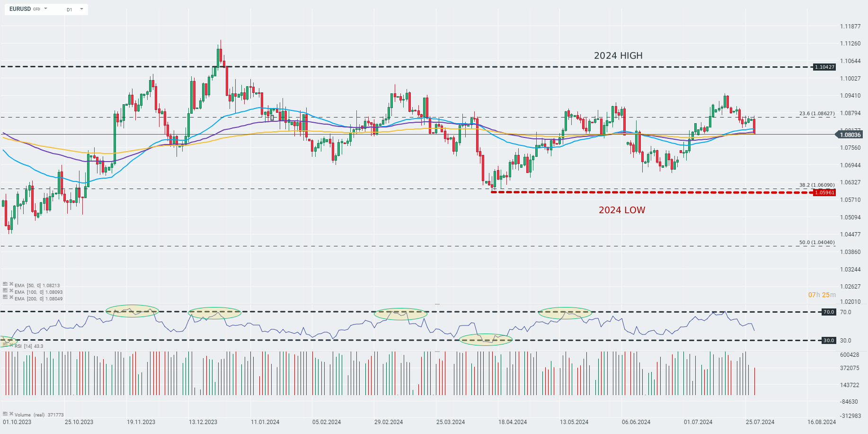This screenshot has width=868, height=434.
Task: Click the 2024 HIGH text annotation
Action: [619, 55]
